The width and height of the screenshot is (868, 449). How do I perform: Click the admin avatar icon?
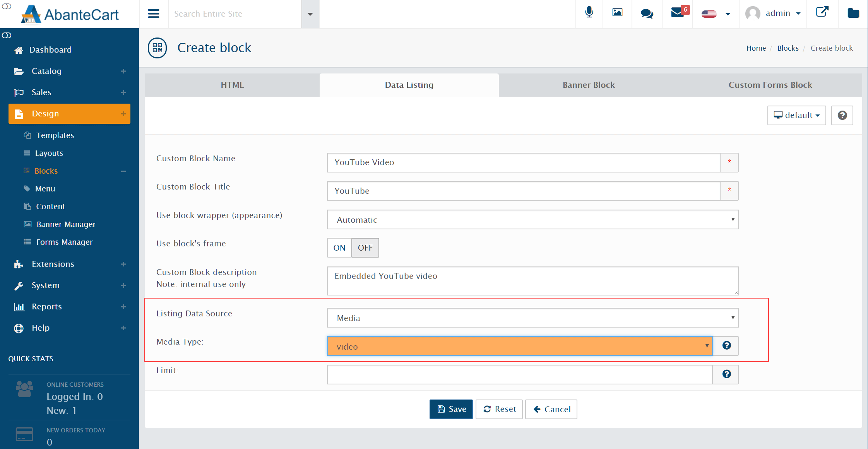(753, 14)
